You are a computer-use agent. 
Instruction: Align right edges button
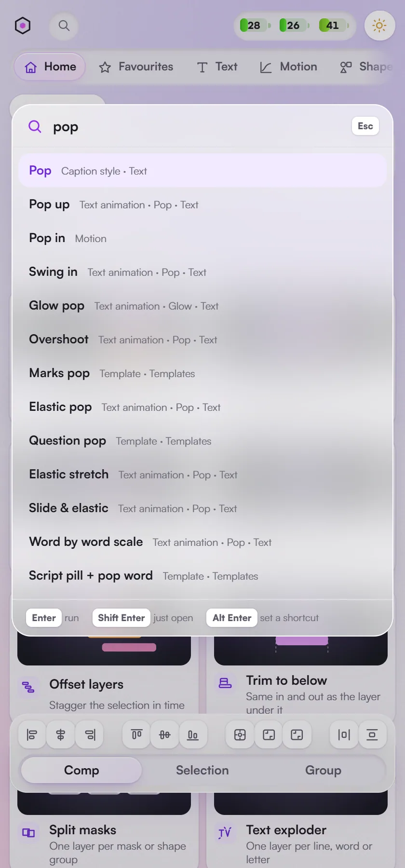coord(90,735)
